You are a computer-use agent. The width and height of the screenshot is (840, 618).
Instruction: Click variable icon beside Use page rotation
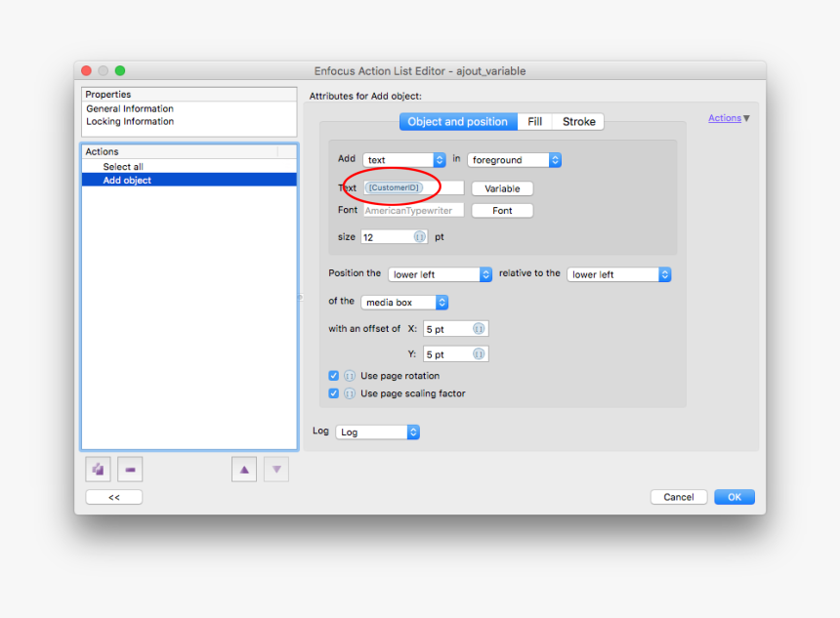[x=349, y=376]
